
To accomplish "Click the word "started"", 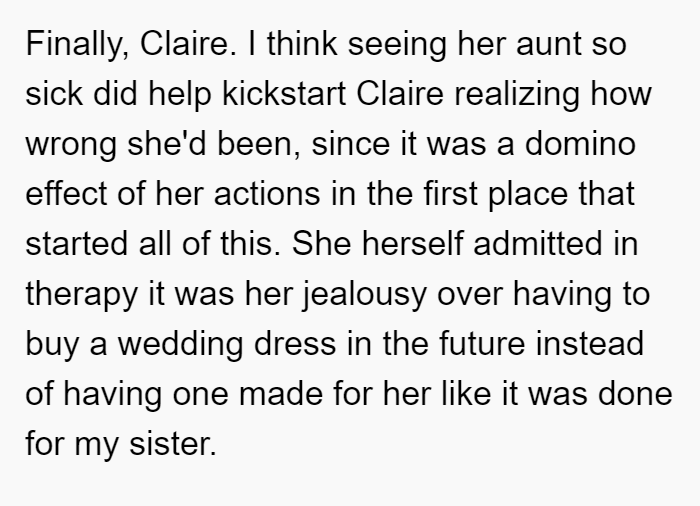I will tap(76, 244).
